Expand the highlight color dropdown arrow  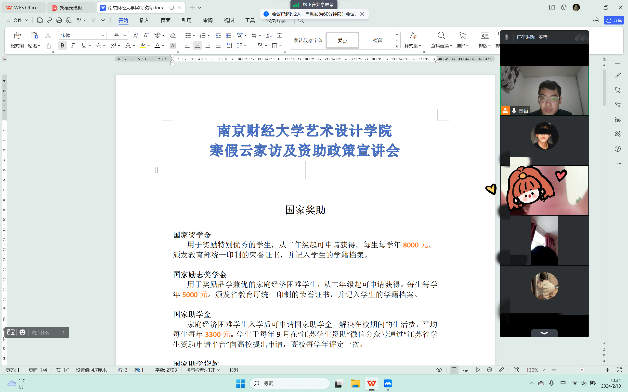point(150,46)
